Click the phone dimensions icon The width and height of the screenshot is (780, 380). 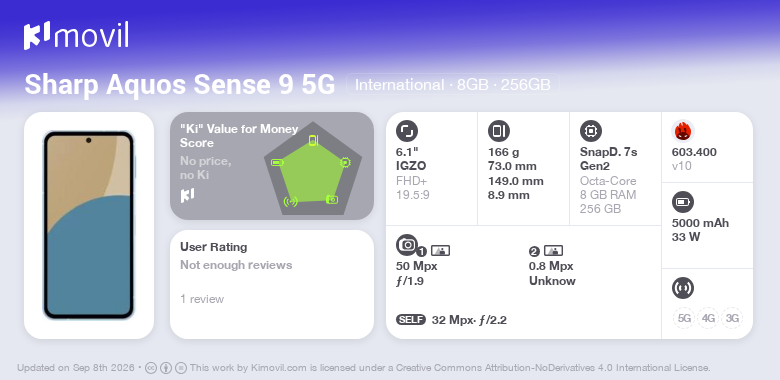point(499,131)
